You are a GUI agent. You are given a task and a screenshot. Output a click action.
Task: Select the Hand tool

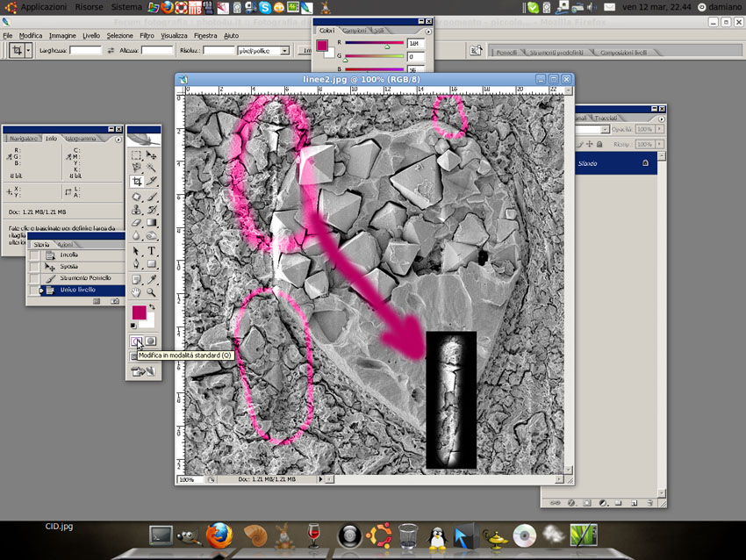pyautogui.click(x=137, y=292)
